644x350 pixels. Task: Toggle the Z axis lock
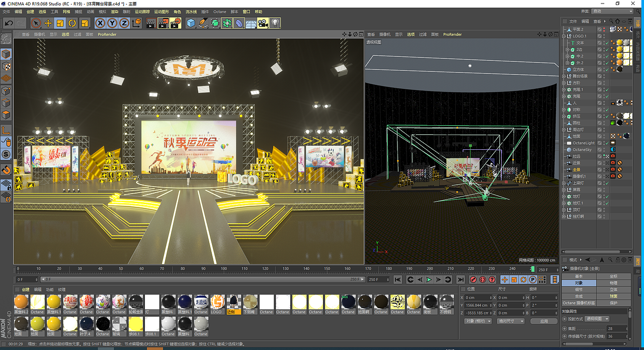(124, 23)
